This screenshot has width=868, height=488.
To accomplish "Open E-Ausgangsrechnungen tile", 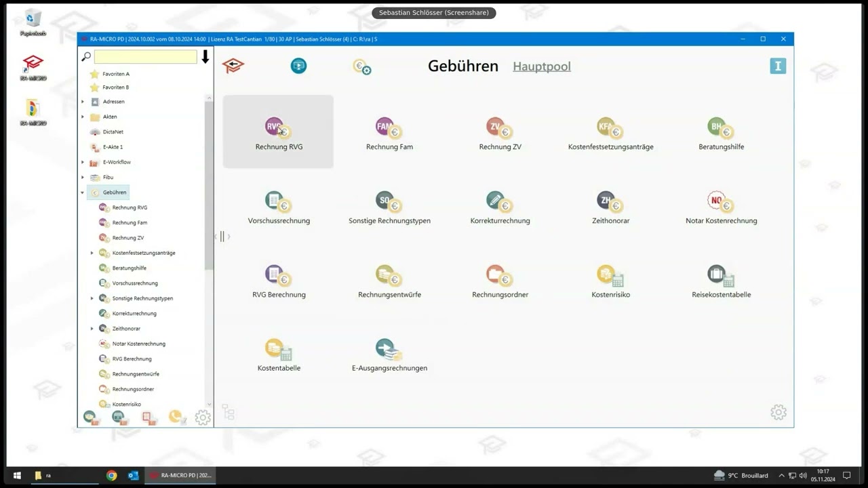I will (389, 354).
